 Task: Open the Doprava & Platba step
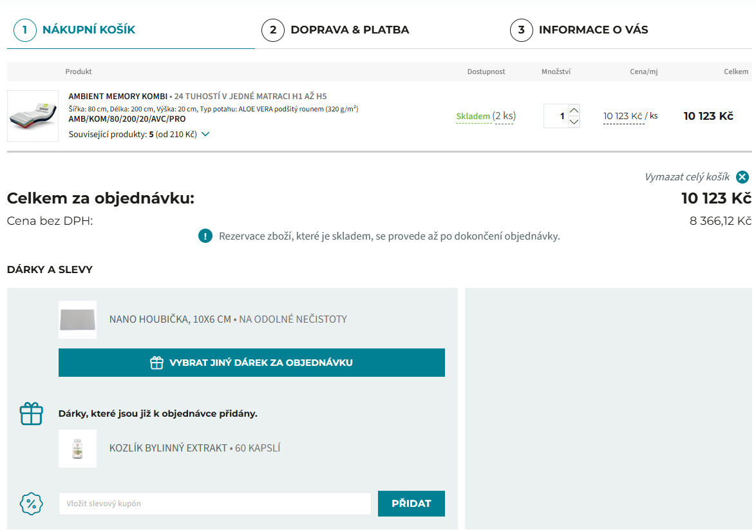click(x=349, y=30)
